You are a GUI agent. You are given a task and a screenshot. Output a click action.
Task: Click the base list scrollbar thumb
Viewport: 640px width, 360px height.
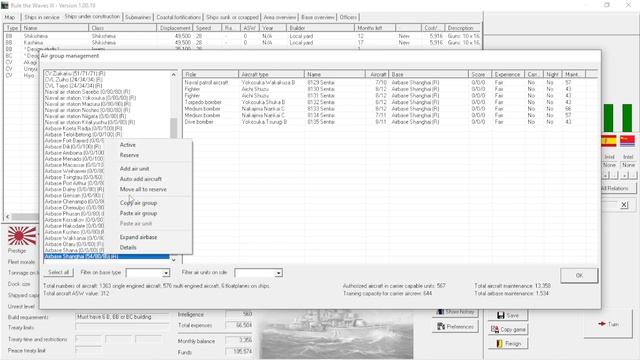click(x=173, y=128)
